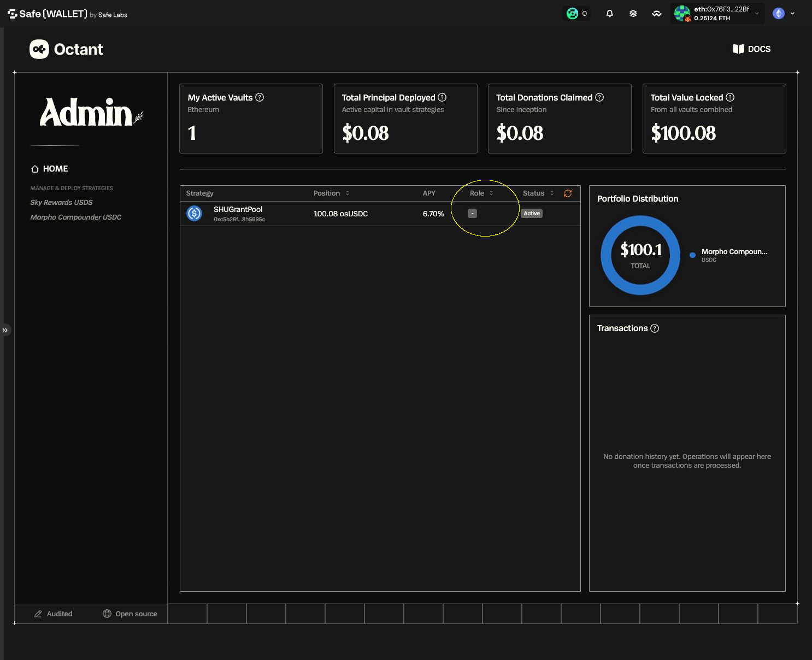The width and height of the screenshot is (812, 660).
Task: Show help for Total Donations Claimed
Action: click(x=599, y=97)
